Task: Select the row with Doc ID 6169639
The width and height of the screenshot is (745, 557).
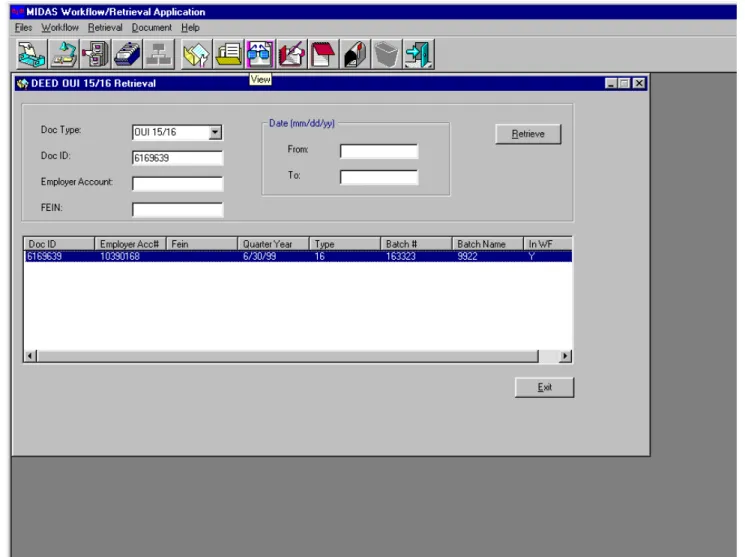Action: [298, 257]
